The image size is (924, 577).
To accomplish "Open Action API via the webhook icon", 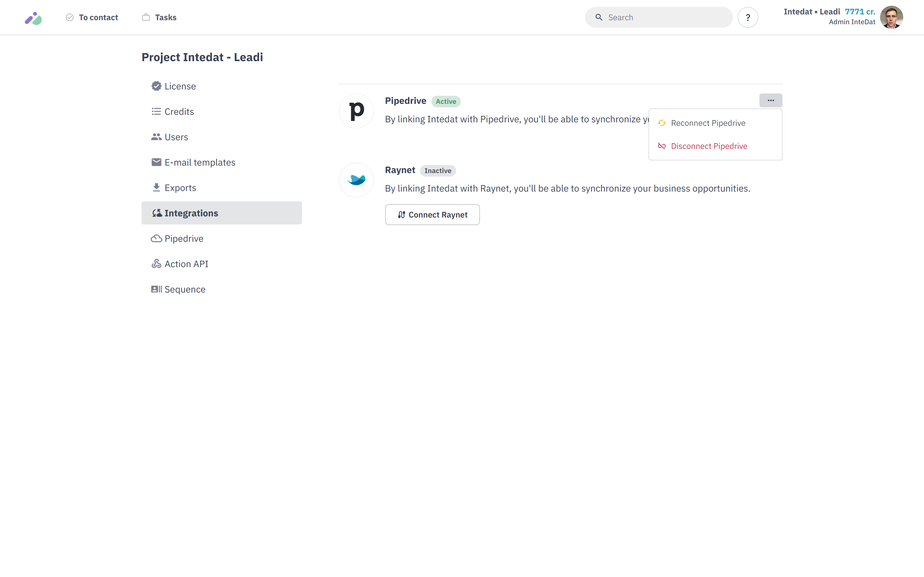I will [156, 263].
